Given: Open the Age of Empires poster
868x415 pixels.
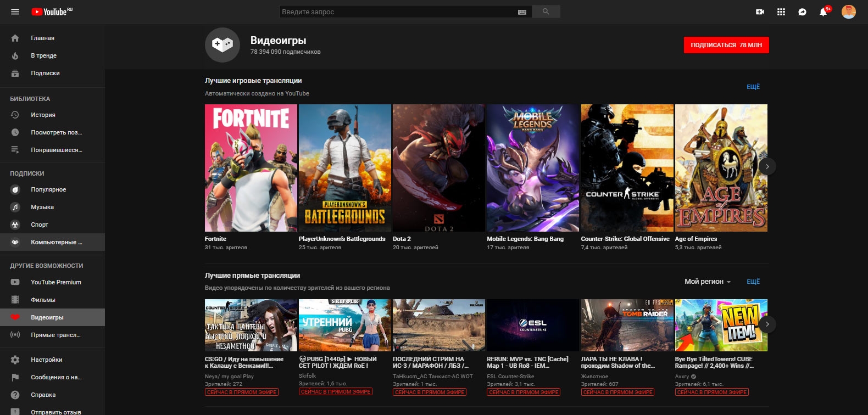Looking at the screenshot, I should [x=721, y=168].
